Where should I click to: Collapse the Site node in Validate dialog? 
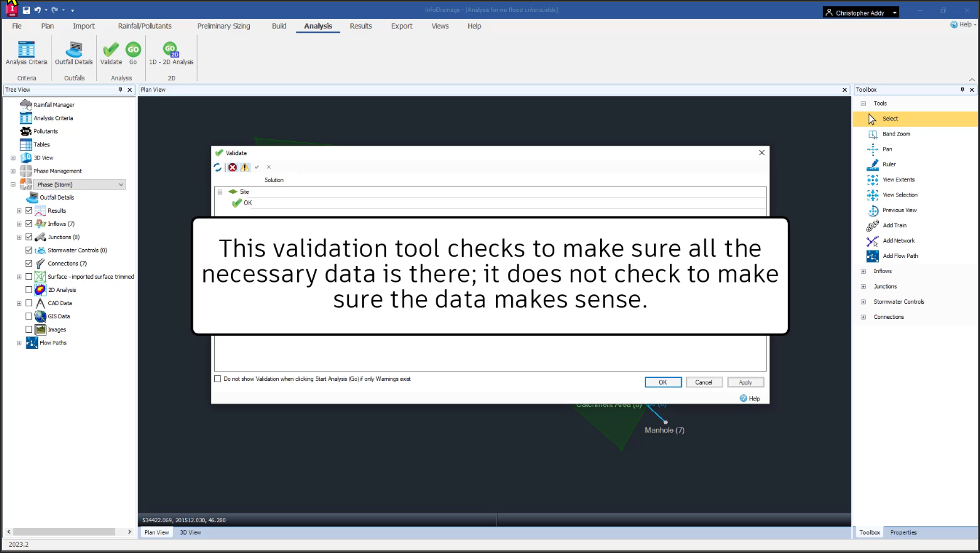(220, 192)
